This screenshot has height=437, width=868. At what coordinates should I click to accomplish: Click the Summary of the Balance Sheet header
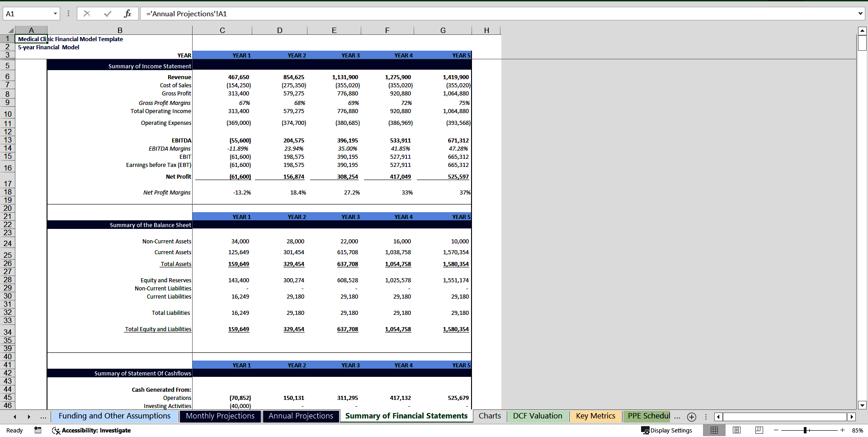point(150,225)
